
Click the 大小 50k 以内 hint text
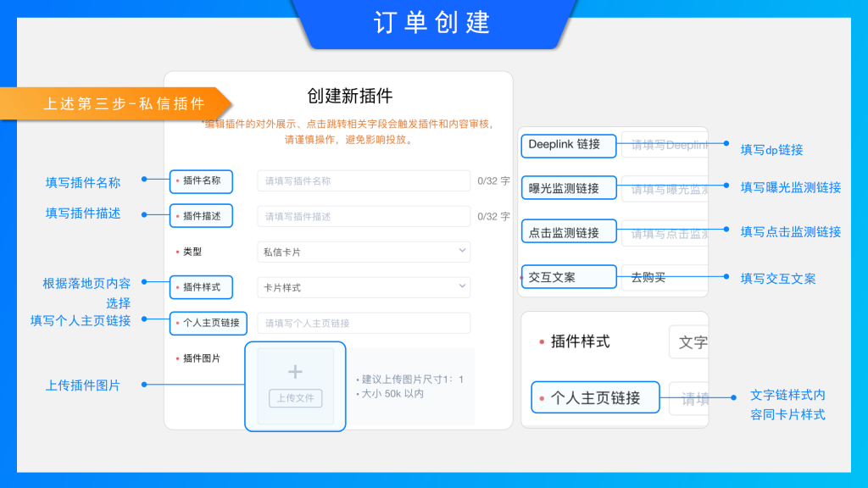(x=392, y=394)
